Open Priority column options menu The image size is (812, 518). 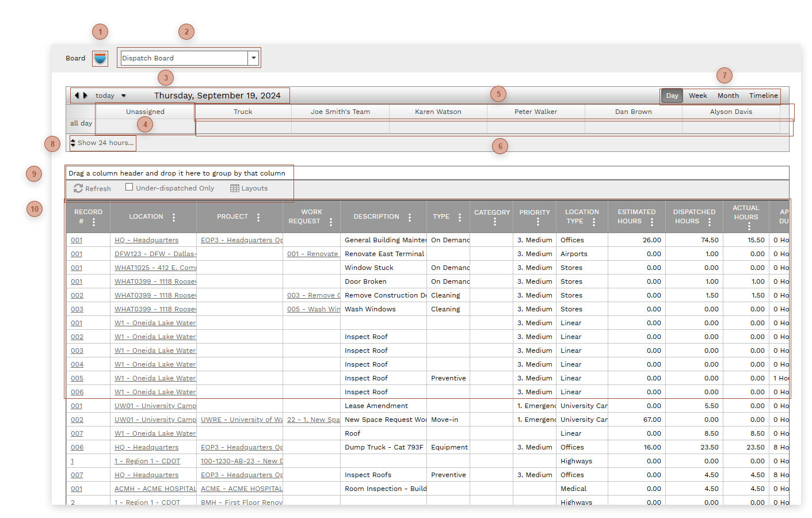[538, 222]
